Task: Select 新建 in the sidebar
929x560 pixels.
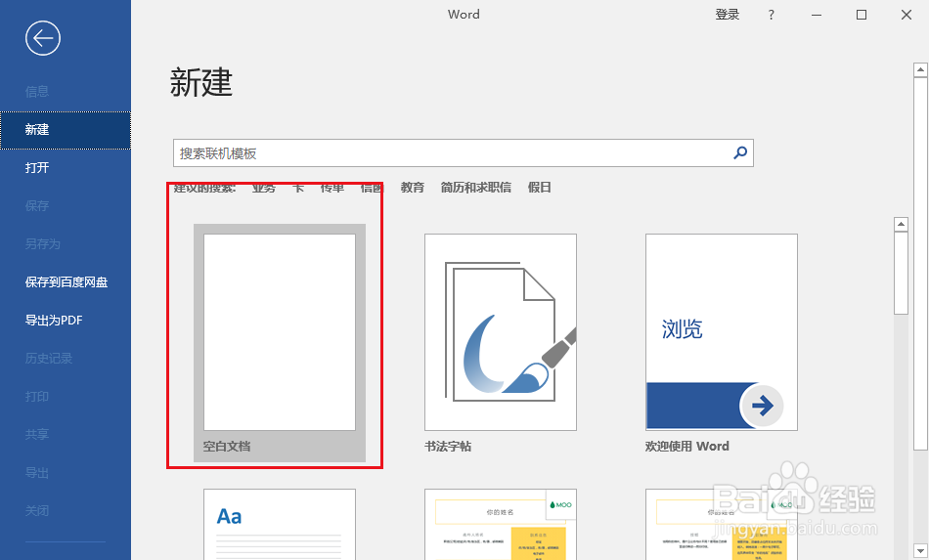Action: click(x=66, y=130)
